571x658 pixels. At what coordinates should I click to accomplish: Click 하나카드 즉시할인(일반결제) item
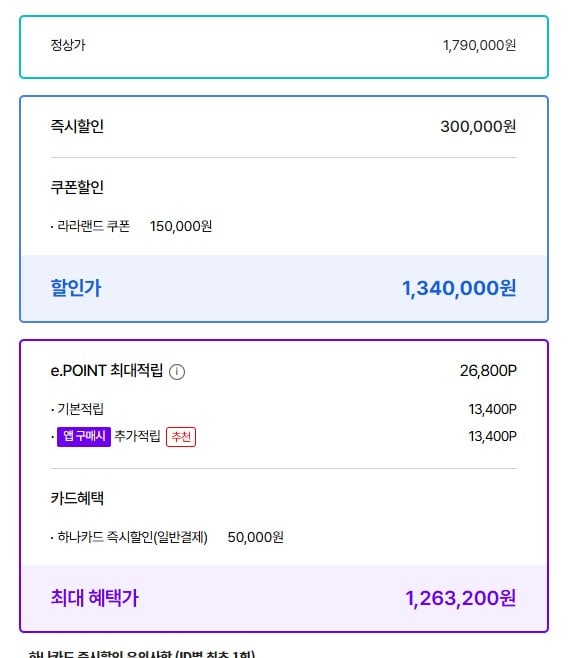[132, 537]
